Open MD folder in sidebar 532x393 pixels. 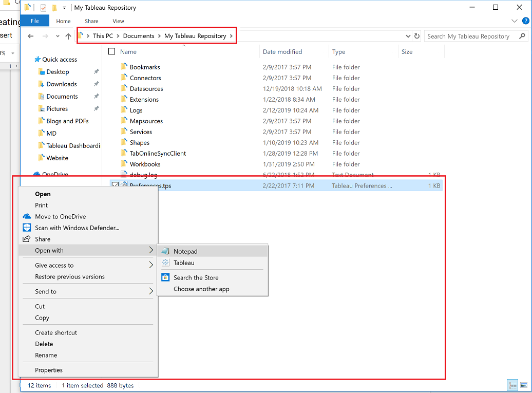pyautogui.click(x=51, y=134)
